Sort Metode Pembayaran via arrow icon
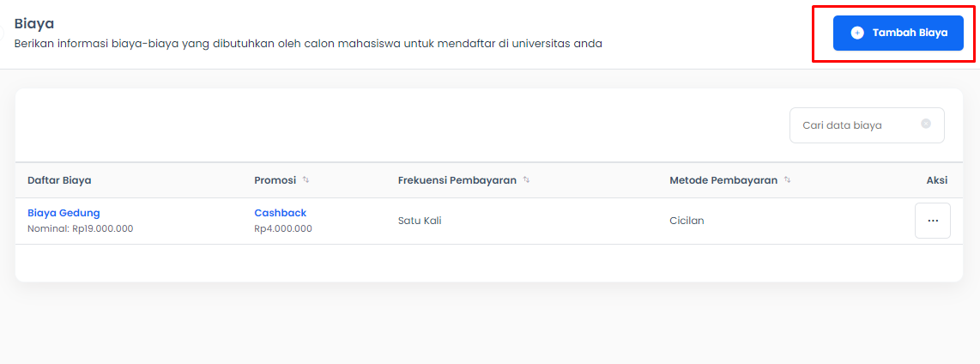This screenshot has width=980, height=364. 788,179
